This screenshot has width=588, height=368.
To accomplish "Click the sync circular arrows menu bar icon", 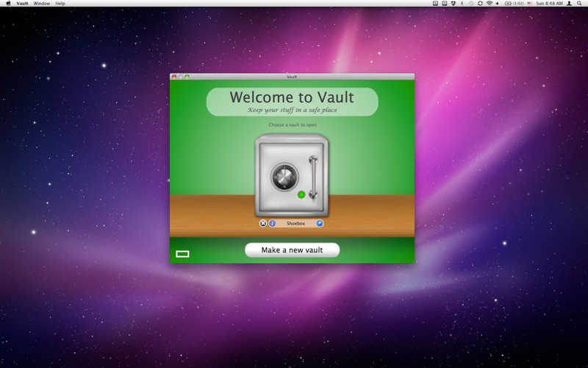I will pos(480,4).
